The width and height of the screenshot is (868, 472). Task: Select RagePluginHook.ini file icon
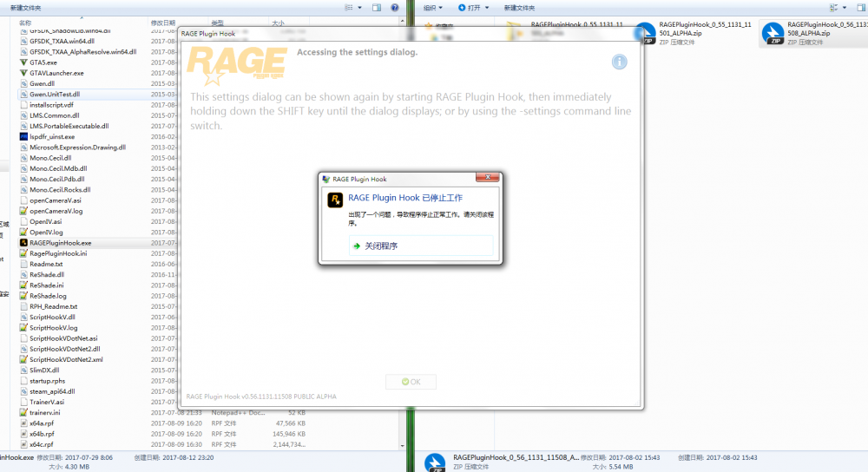23,253
